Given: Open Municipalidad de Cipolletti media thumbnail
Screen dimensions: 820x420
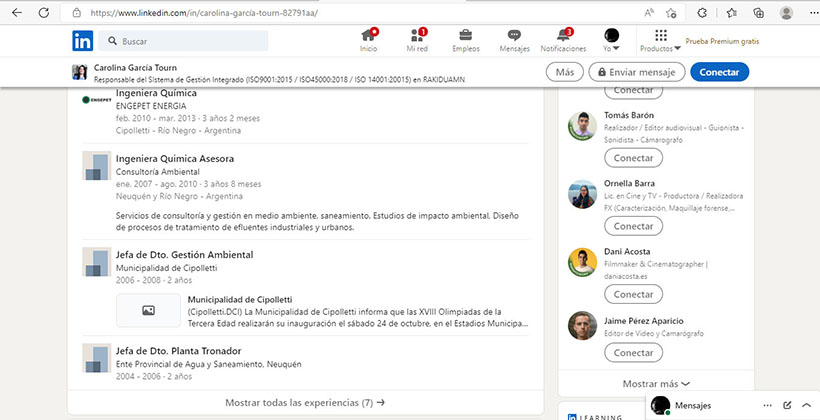Looking at the screenshot, I should pos(148,311).
